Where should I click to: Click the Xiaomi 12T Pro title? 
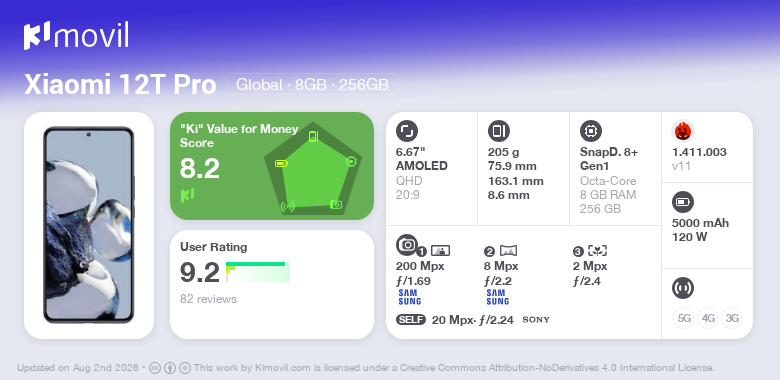click(x=120, y=85)
